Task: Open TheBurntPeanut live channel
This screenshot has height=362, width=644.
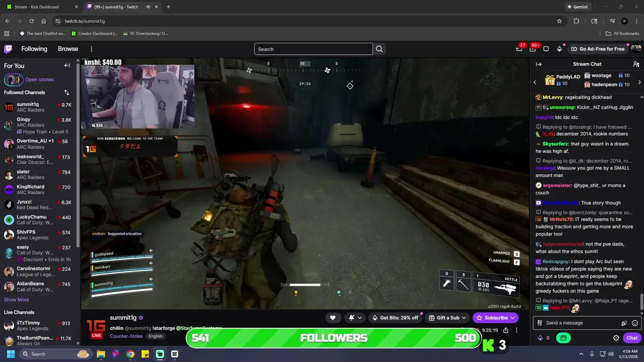Action: (38, 340)
